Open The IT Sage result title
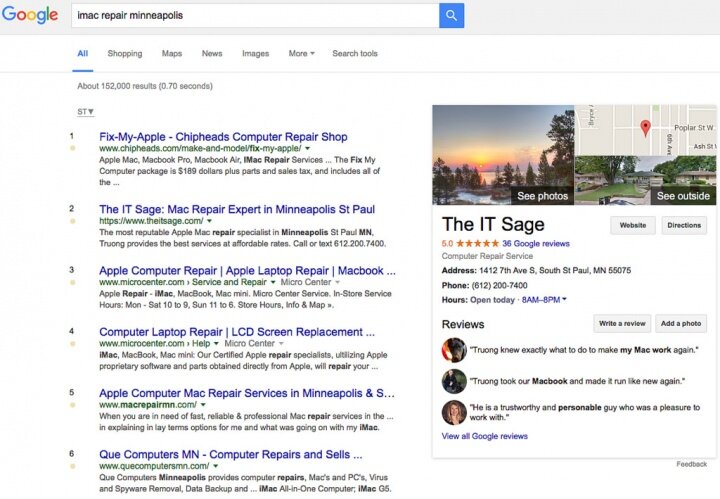The width and height of the screenshot is (720, 499). click(x=237, y=209)
